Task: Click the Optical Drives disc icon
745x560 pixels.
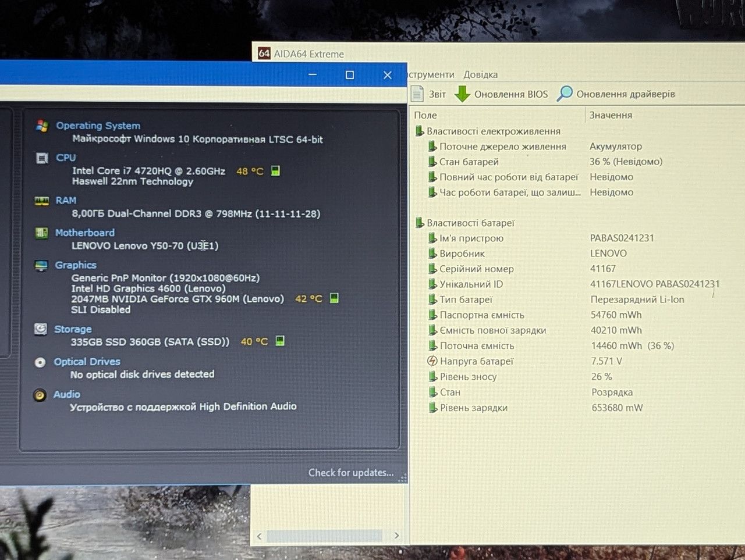Action: 40,362
